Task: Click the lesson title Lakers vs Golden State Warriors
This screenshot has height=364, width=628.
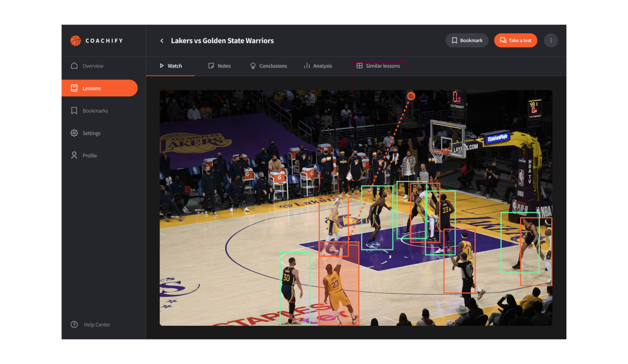Action: [222, 40]
